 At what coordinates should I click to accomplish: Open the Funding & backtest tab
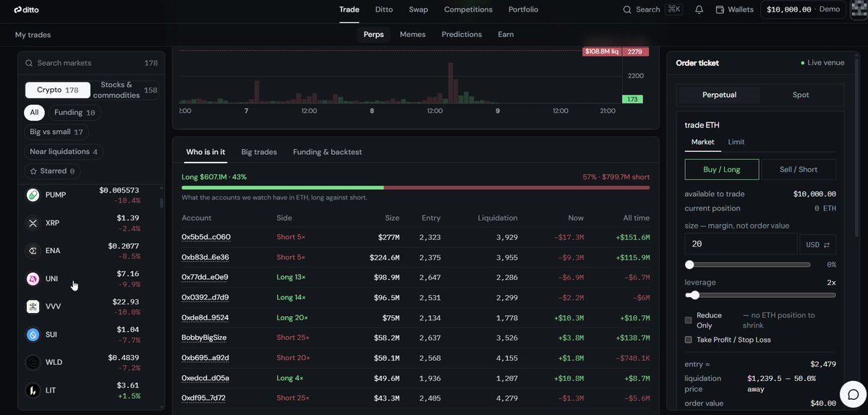[x=327, y=152]
